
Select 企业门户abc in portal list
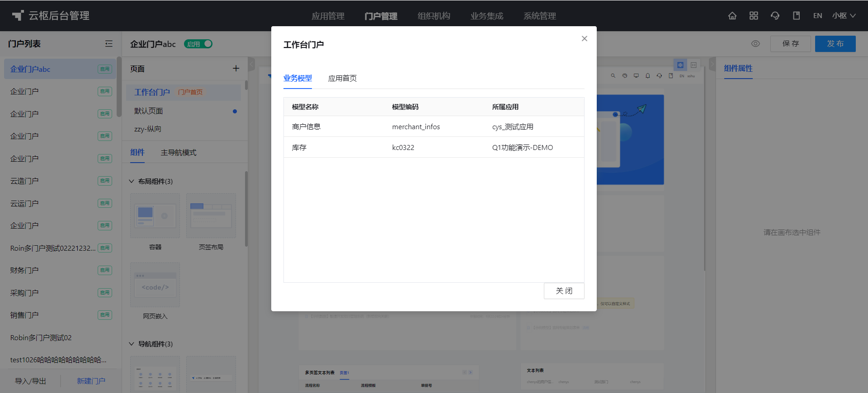point(60,69)
